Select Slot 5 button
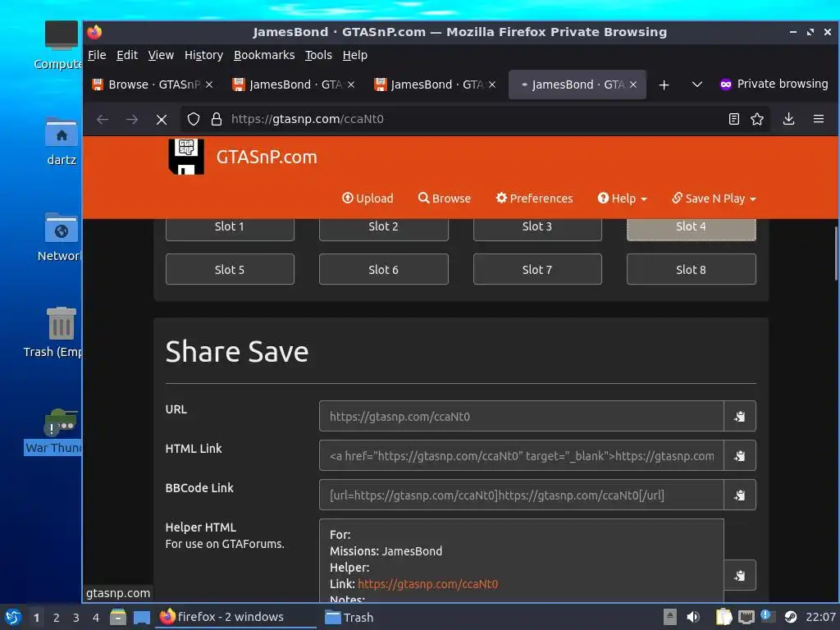 coord(230,269)
